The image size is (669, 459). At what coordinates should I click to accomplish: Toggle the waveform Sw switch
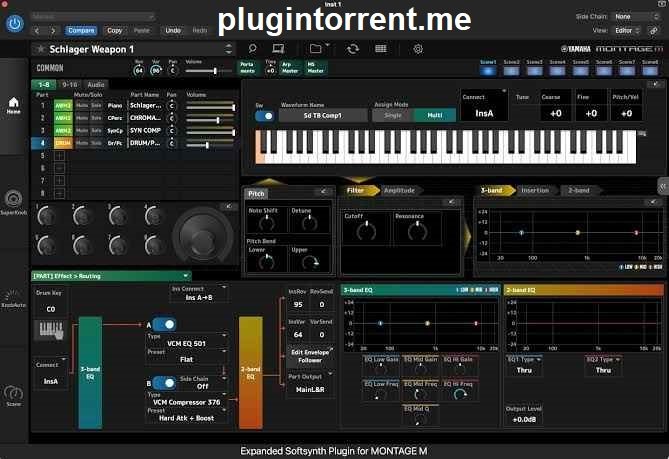pos(265,116)
